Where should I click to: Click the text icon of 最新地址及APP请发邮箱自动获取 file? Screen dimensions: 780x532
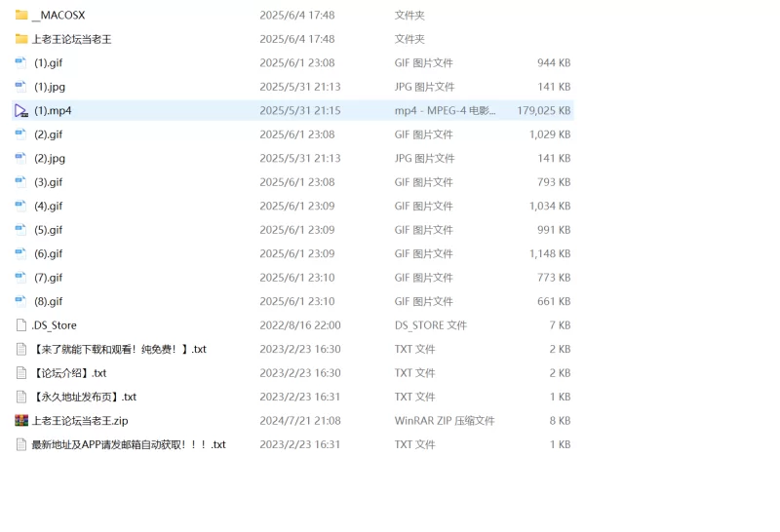pyautogui.click(x=21, y=444)
